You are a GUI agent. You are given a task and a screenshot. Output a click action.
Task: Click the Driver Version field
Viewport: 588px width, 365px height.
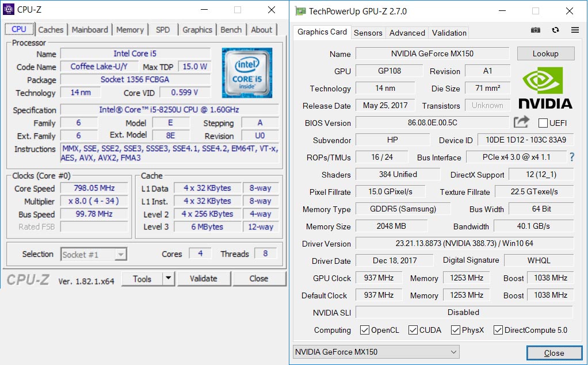point(464,243)
